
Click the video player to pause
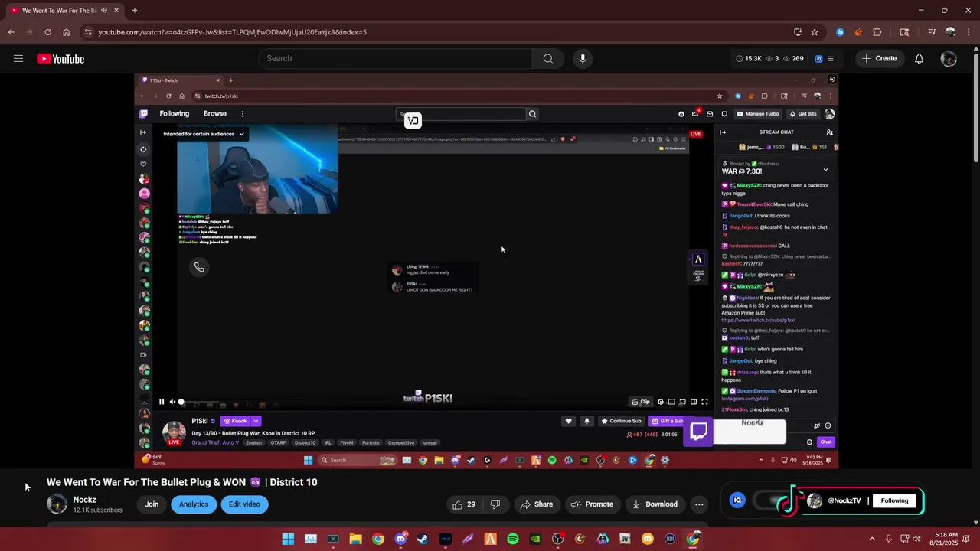click(x=486, y=271)
